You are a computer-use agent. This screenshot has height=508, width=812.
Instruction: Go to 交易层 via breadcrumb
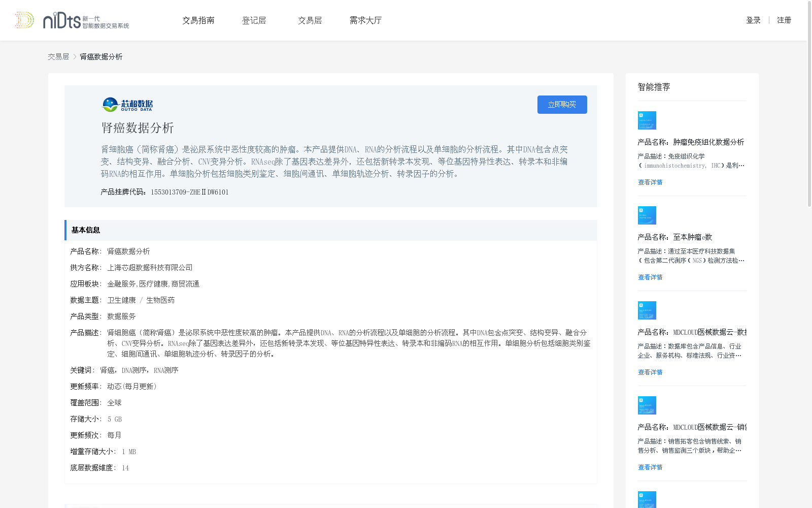[58, 57]
